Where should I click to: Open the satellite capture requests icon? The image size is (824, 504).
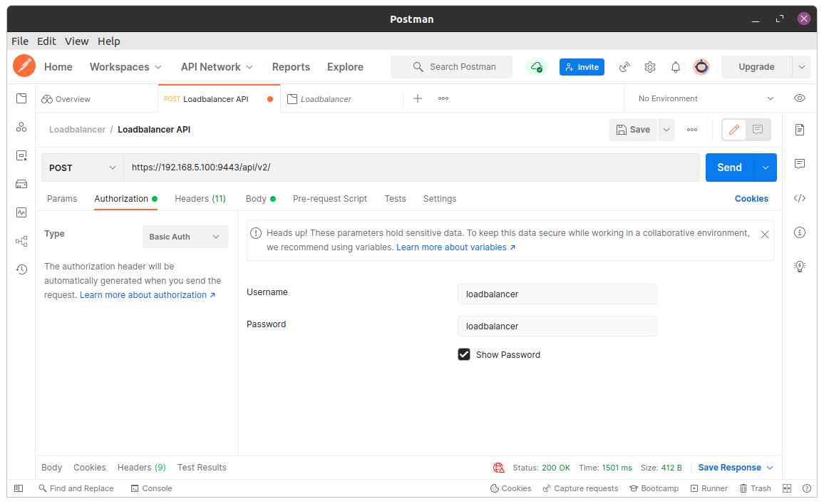(x=624, y=67)
